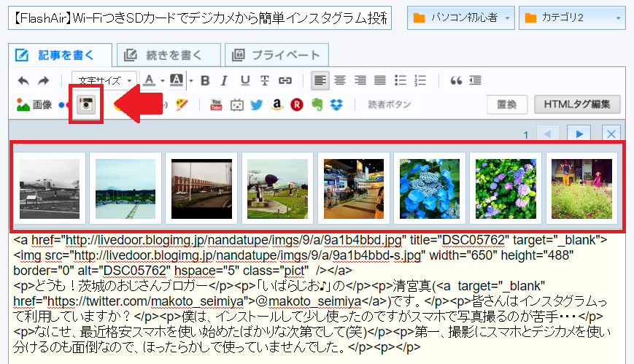Go to previous Instagram photos page

pyautogui.click(x=548, y=134)
